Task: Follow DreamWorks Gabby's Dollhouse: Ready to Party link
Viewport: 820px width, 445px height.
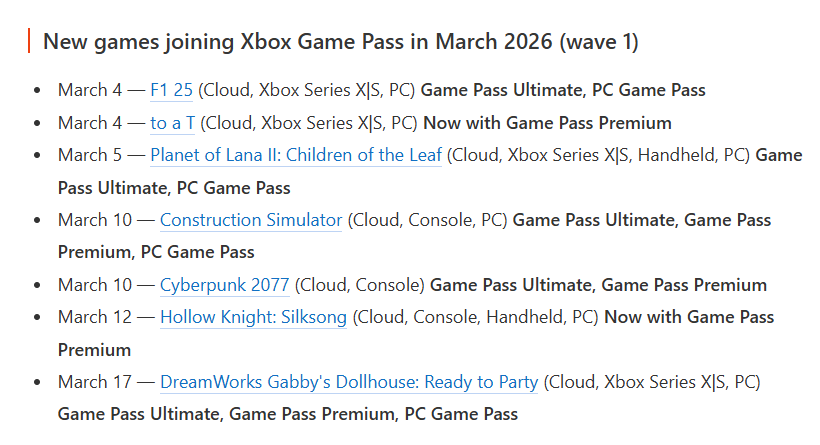Action: click(349, 382)
